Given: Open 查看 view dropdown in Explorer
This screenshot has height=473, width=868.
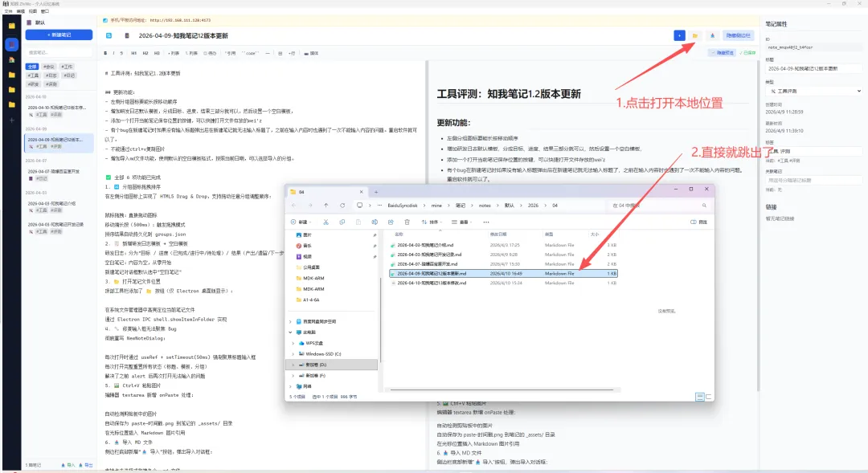Looking at the screenshot, I should point(461,222).
